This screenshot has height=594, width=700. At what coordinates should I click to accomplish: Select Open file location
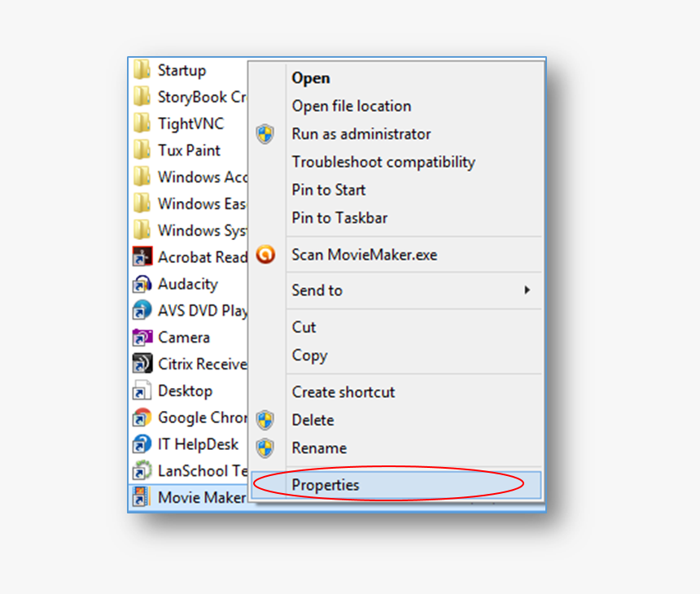[x=352, y=107]
